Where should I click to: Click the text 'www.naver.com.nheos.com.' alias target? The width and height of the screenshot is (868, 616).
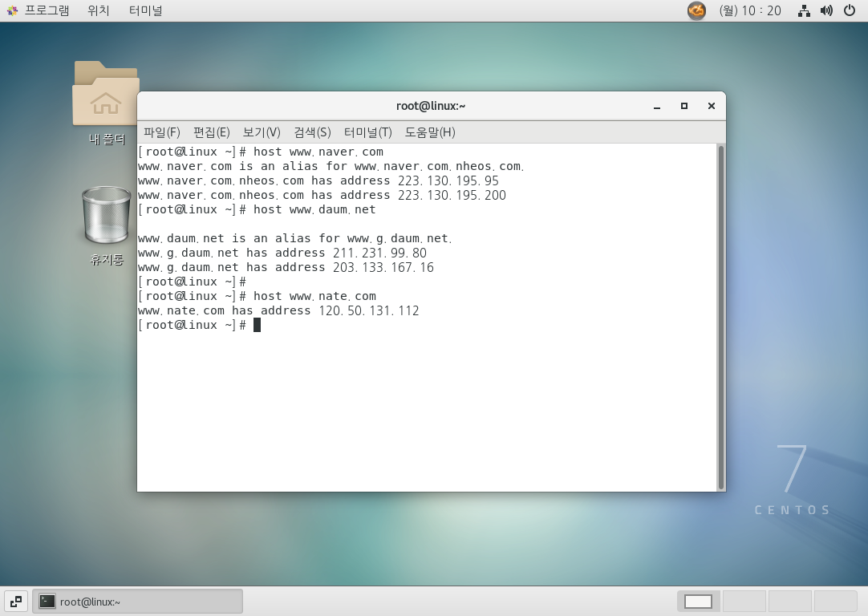click(x=439, y=166)
